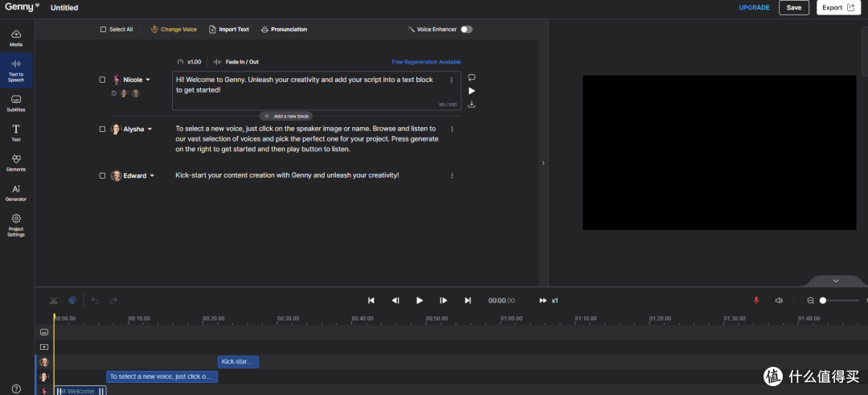Select the Kick-star... timeline clip
The image size is (868, 395).
[238, 362]
